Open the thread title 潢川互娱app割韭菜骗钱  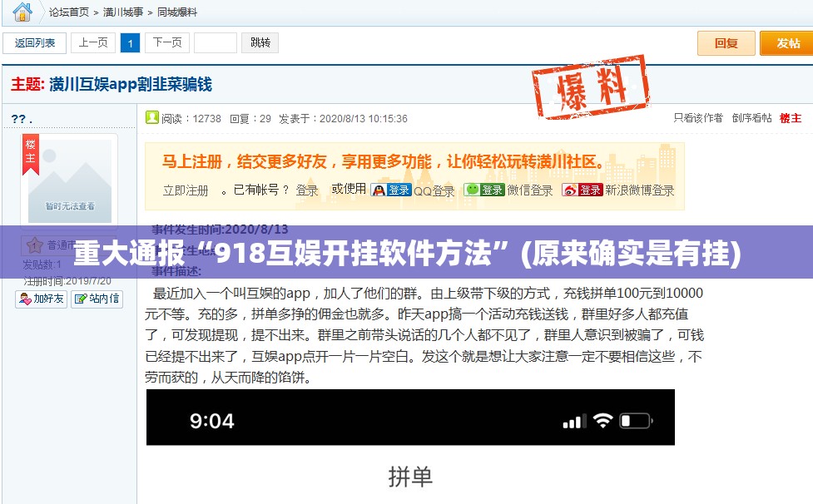[x=129, y=83]
